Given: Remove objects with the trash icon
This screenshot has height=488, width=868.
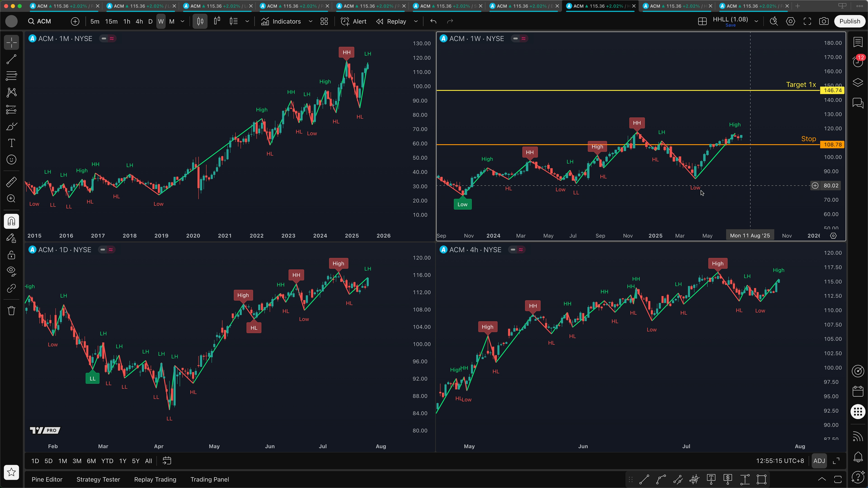Looking at the screenshot, I should (x=12, y=310).
